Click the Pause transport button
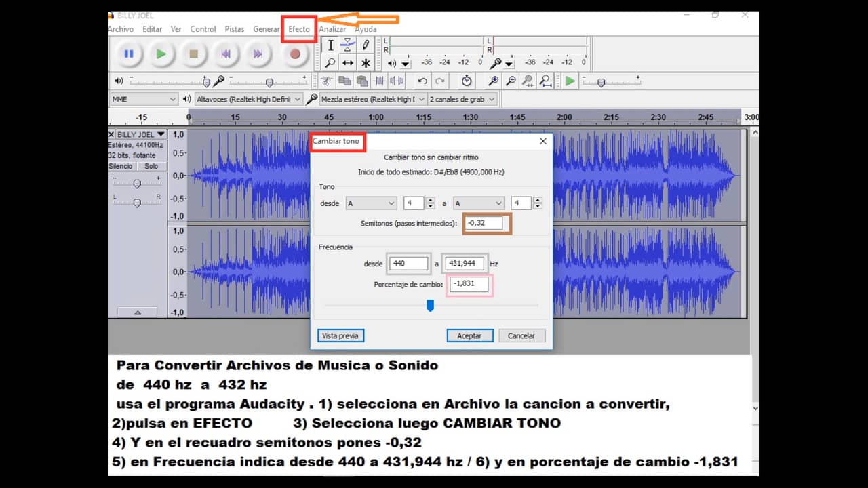 (x=128, y=54)
